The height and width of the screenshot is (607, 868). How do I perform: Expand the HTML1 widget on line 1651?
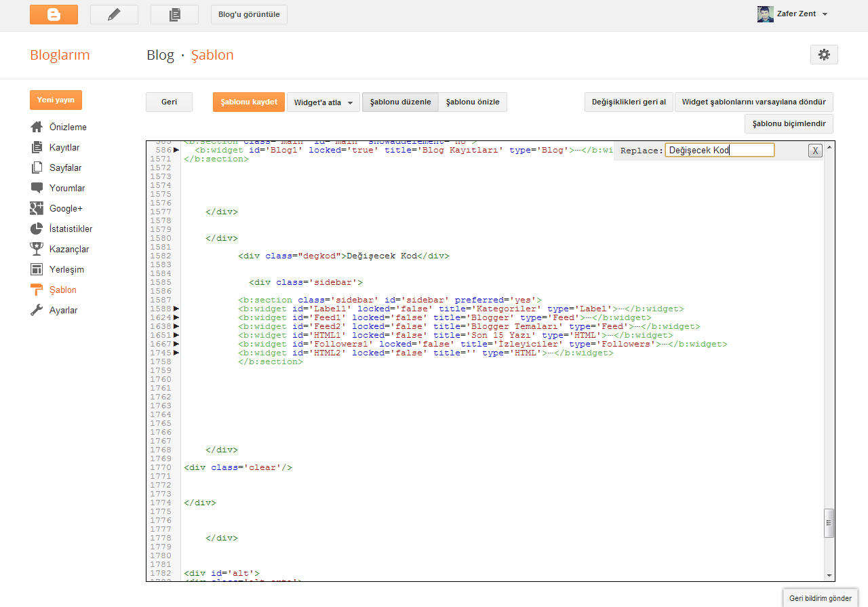[176, 335]
